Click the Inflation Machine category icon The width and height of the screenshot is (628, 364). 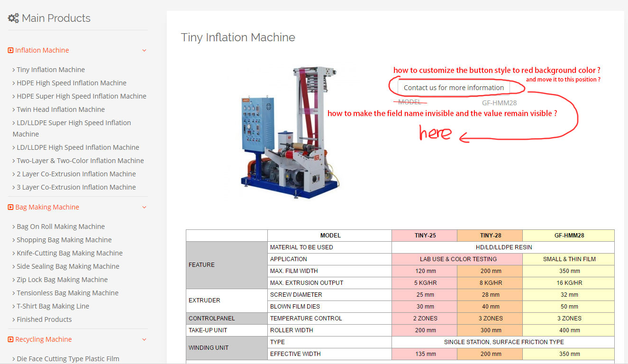10,50
